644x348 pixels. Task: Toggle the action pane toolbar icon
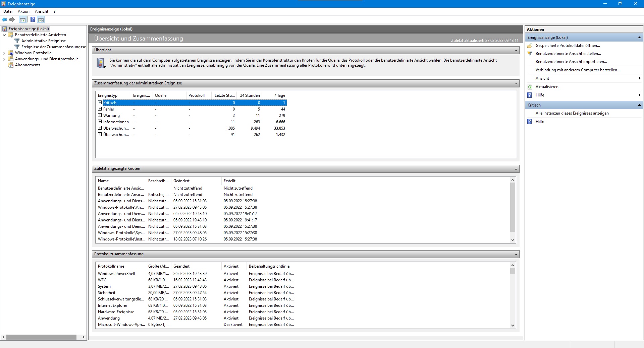click(x=41, y=19)
